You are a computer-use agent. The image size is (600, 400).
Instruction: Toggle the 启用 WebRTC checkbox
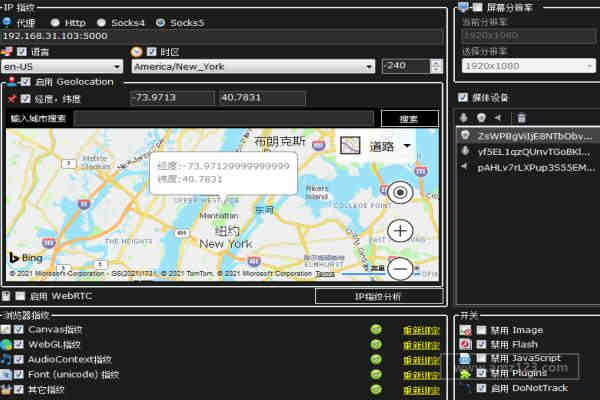21,296
